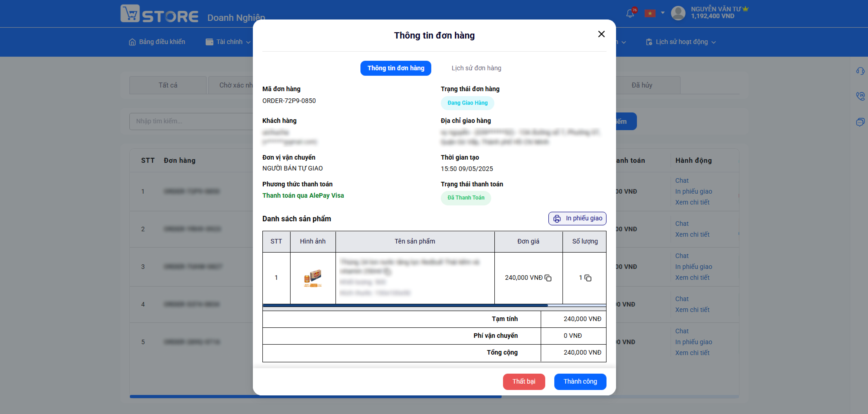Copy the quantity value 1
The image size is (868, 414).
click(588, 278)
